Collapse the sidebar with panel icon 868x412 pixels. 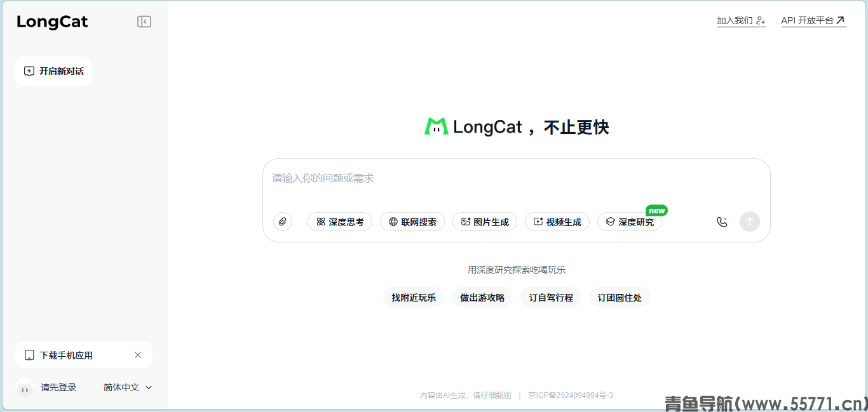pyautogui.click(x=144, y=22)
